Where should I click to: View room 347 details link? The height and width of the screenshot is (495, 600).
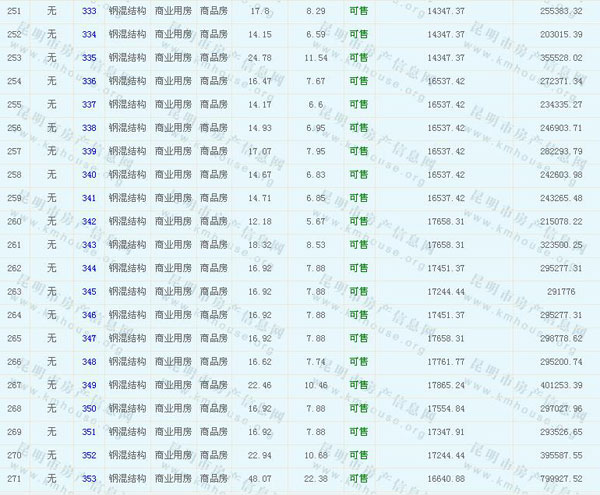pos(89,338)
